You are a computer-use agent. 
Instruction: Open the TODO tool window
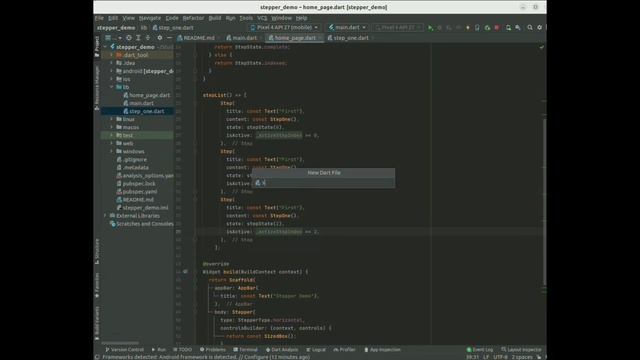click(x=182, y=350)
